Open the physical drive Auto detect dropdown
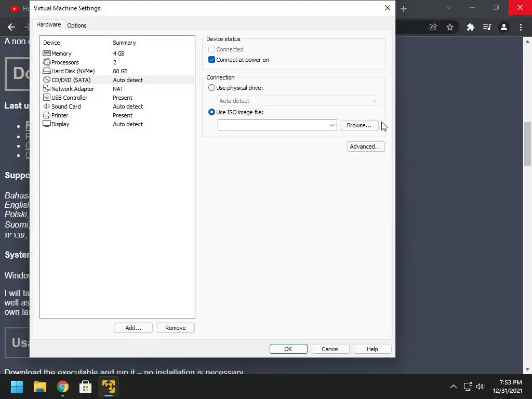The image size is (532, 399). [x=298, y=101]
